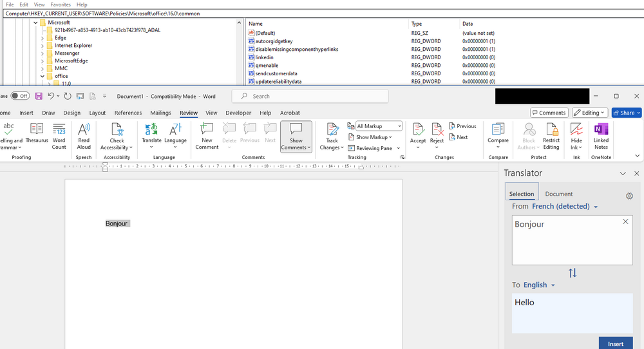
Task: Insert the translated text
Action: click(616, 344)
